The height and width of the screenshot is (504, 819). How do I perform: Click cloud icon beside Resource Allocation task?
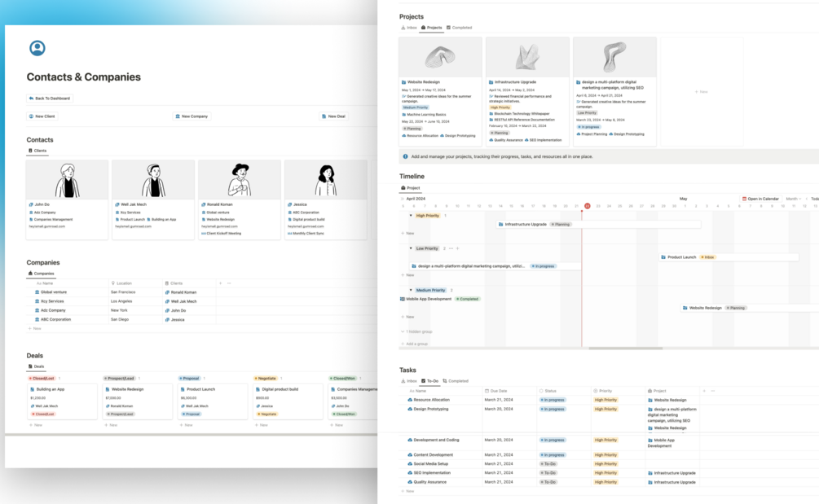tap(410, 400)
